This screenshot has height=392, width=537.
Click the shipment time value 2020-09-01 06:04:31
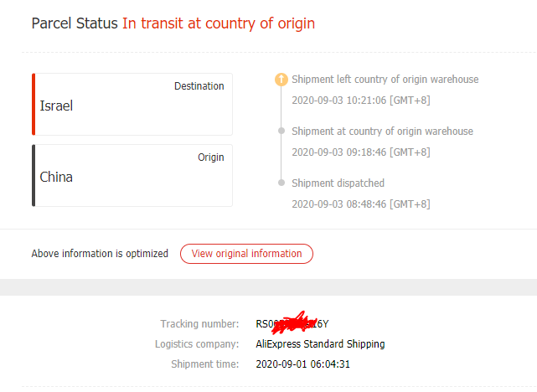(302, 364)
